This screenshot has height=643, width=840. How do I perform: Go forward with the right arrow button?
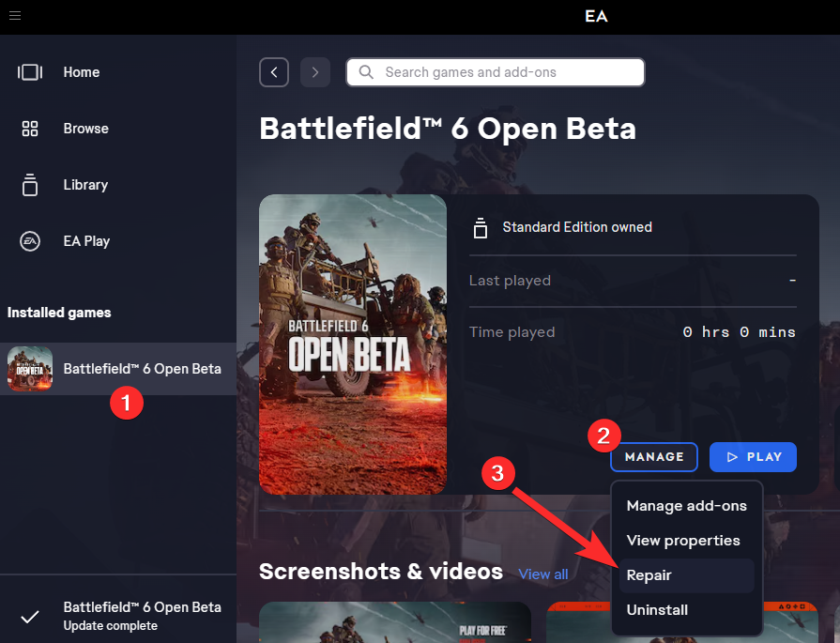coord(315,72)
